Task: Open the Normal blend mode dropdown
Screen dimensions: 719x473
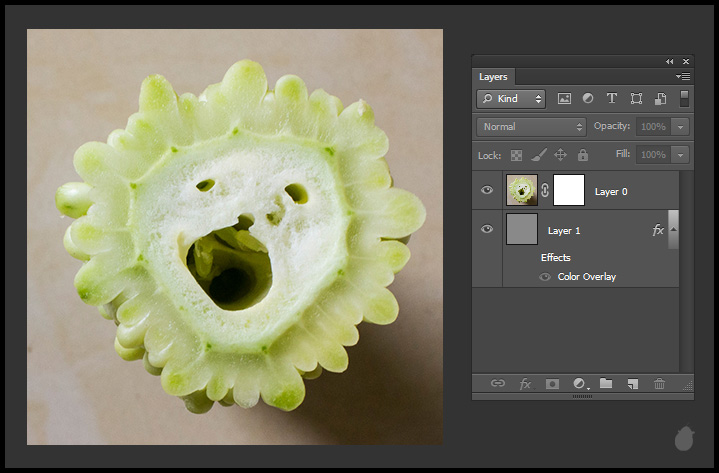Action: [x=531, y=127]
